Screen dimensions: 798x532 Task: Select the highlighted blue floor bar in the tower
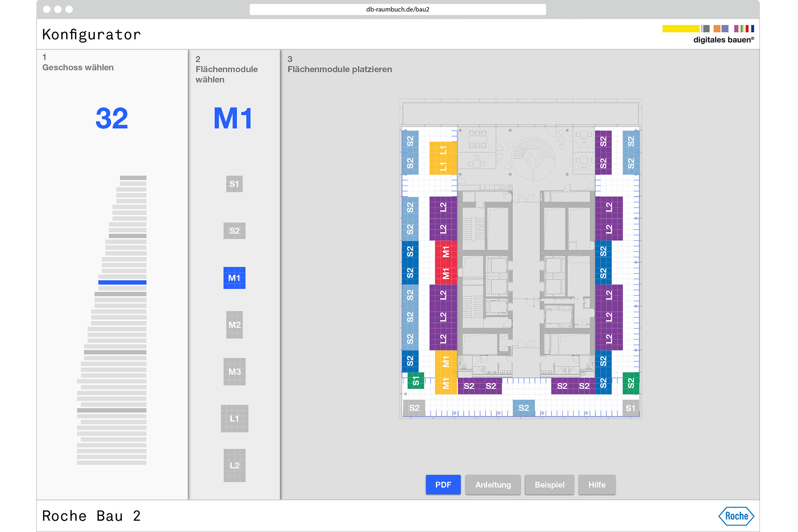[122, 282]
